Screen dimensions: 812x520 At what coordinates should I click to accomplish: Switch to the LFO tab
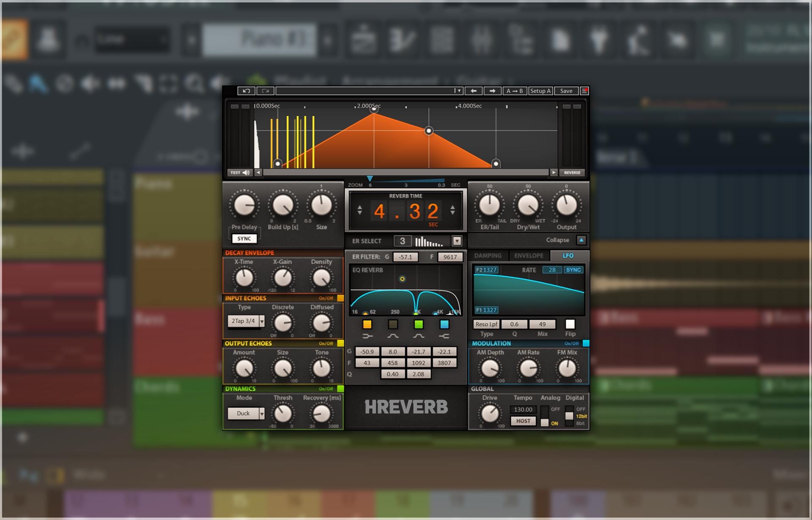click(568, 256)
